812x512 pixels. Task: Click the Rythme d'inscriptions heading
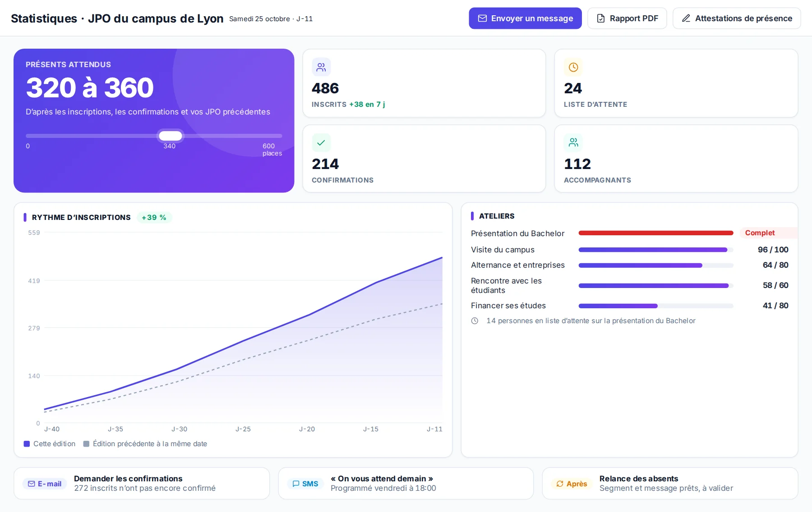tap(81, 217)
